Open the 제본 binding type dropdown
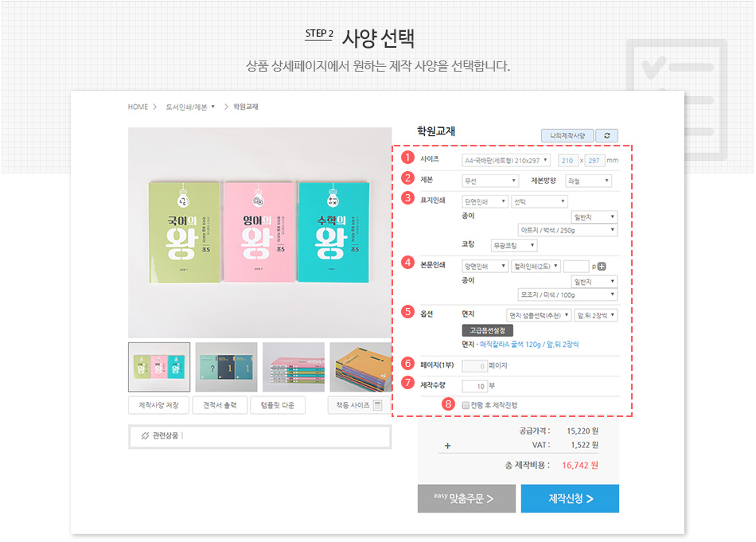 [490, 181]
